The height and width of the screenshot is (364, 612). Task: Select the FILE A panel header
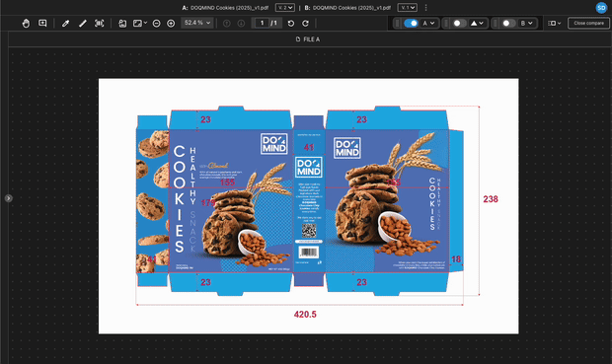(x=308, y=39)
